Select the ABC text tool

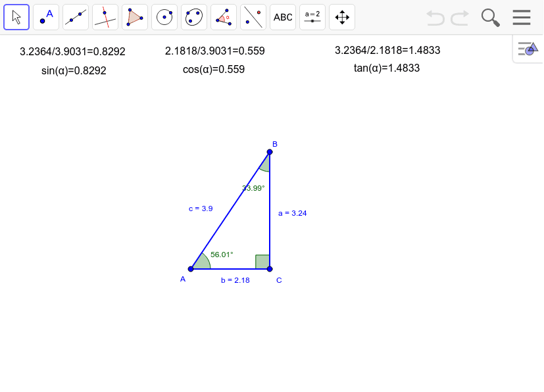[282, 17]
